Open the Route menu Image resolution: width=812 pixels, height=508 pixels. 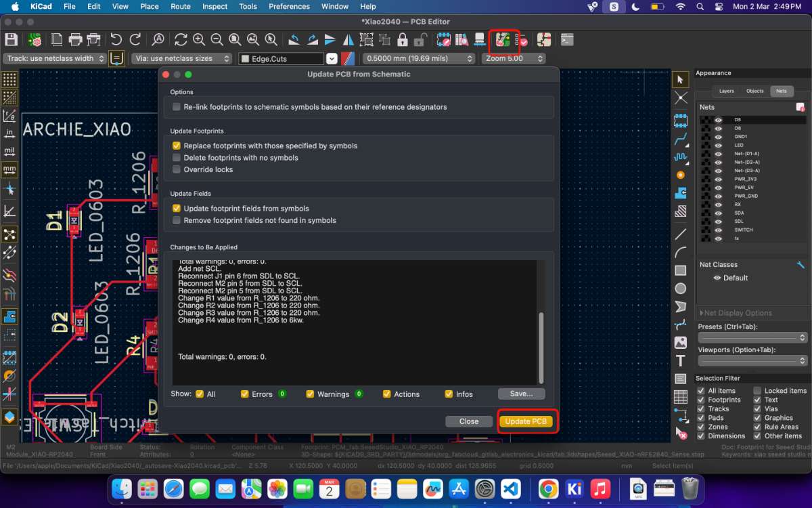[x=180, y=6]
